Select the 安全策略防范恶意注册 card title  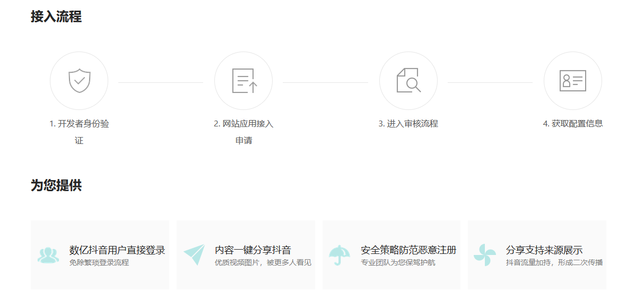point(408,250)
